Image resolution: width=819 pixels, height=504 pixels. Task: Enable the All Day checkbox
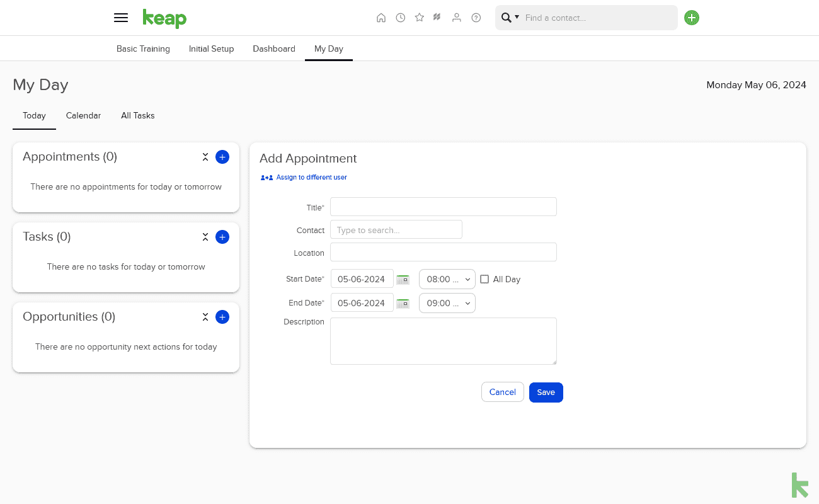[x=484, y=279]
